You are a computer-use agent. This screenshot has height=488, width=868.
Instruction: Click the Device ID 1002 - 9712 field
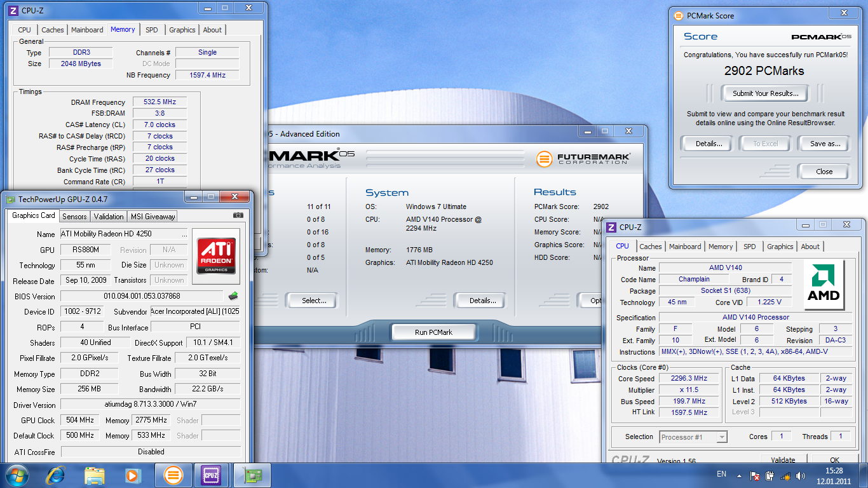coord(81,311)
